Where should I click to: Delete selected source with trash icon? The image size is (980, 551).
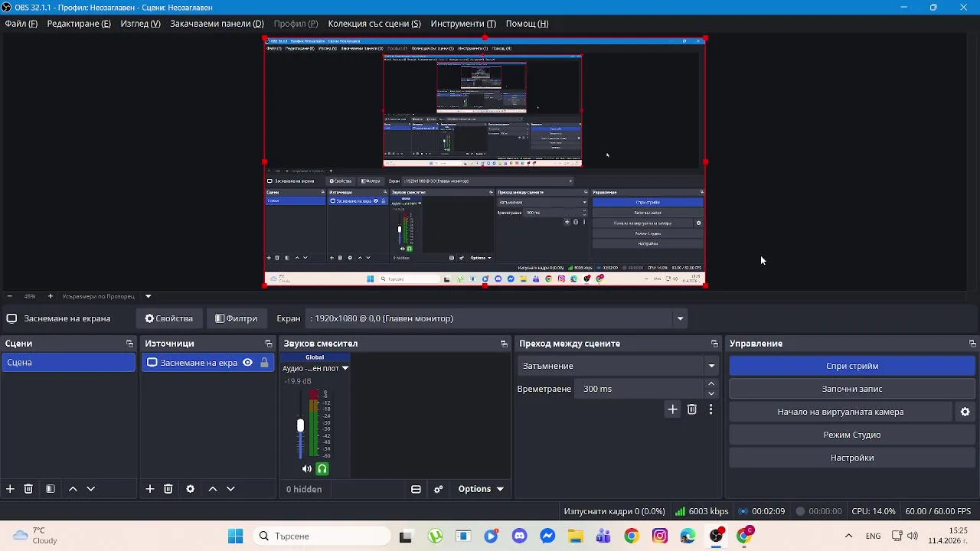point(168,489)
